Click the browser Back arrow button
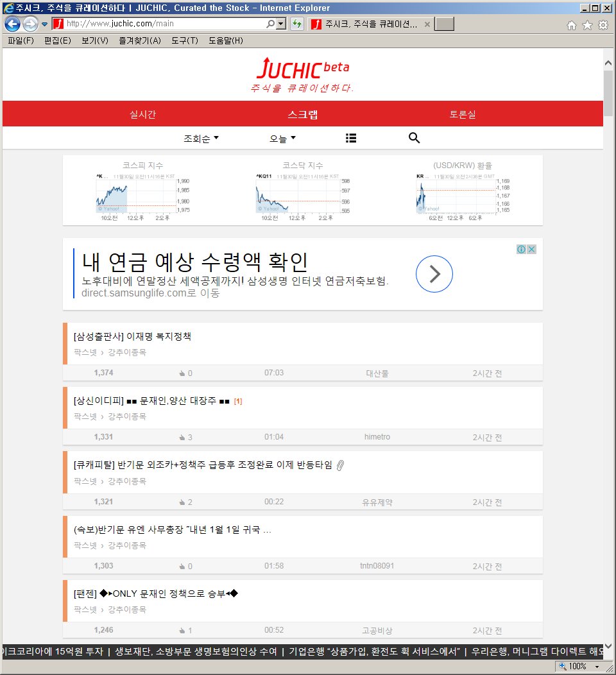This screenshot has height=675, width=616. click(x=12, y=24)
